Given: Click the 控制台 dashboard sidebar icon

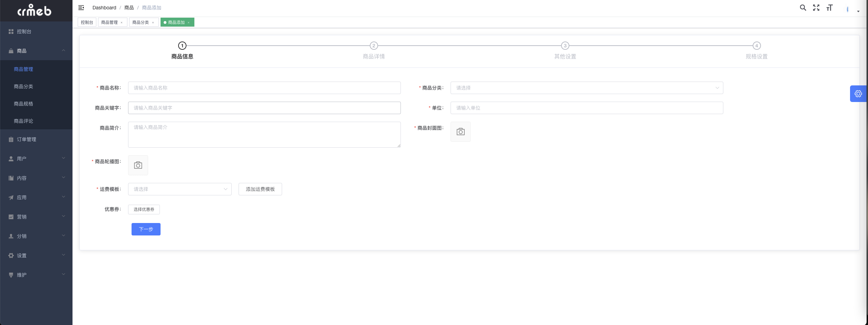Looking at the screenshot, I should 11,31.
